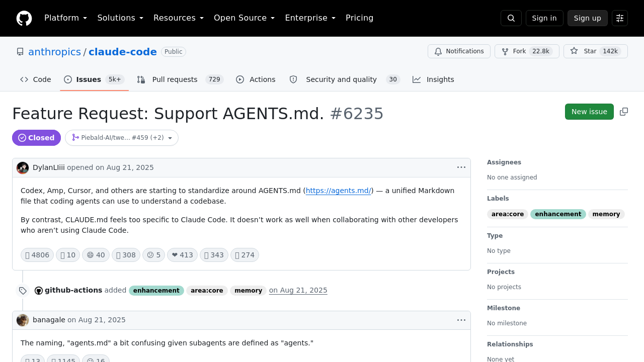Click the 'Relationships' sidebar heading
This screenshot has height=362, width=644.
[x=510, y=344]
